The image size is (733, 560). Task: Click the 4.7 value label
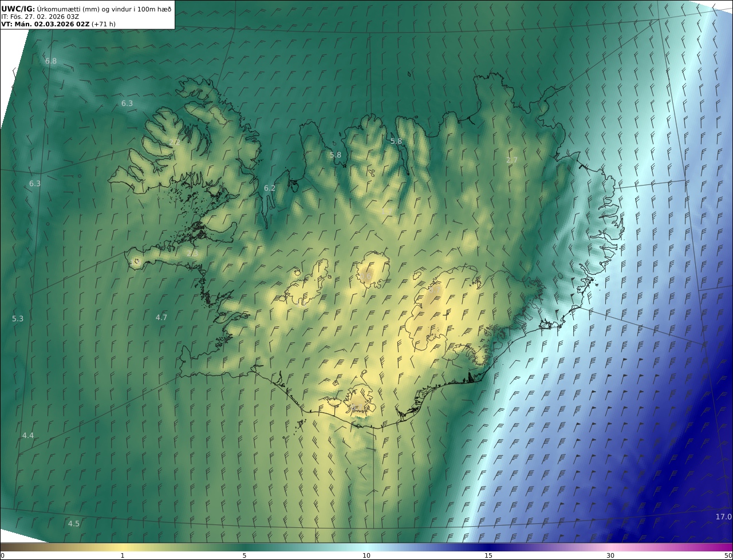coord(161,317)
